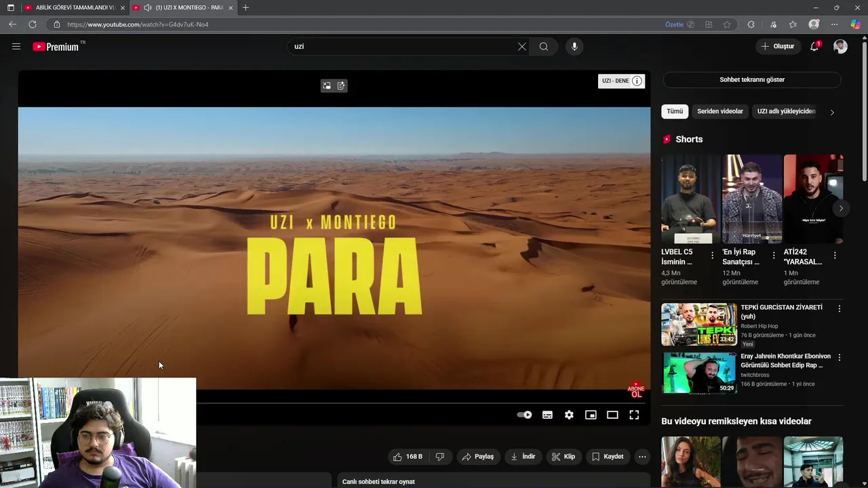Switch to 'ABİLİK GÖREVİ TAMAMLANDI' browser tab

[75, 7]
